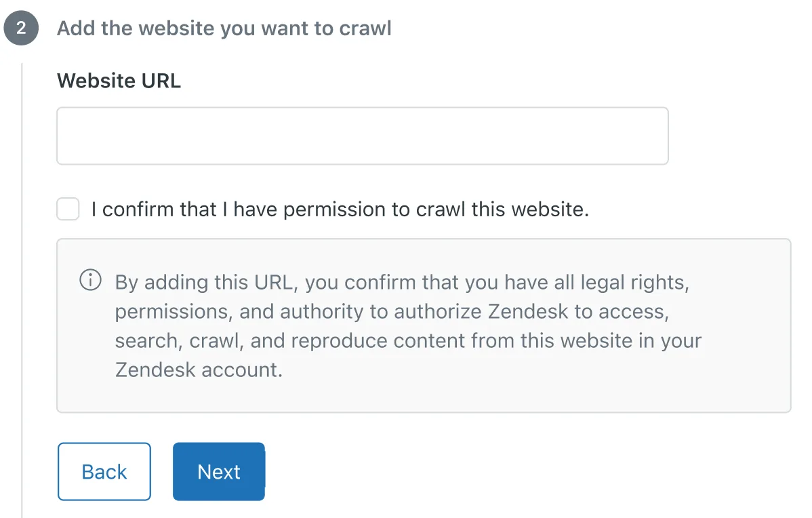The width and height of the screenshot is (812, 518).
Task: Click the Zendesk disclaimer text
Action: pyautogui.click(x=408, y=325)
